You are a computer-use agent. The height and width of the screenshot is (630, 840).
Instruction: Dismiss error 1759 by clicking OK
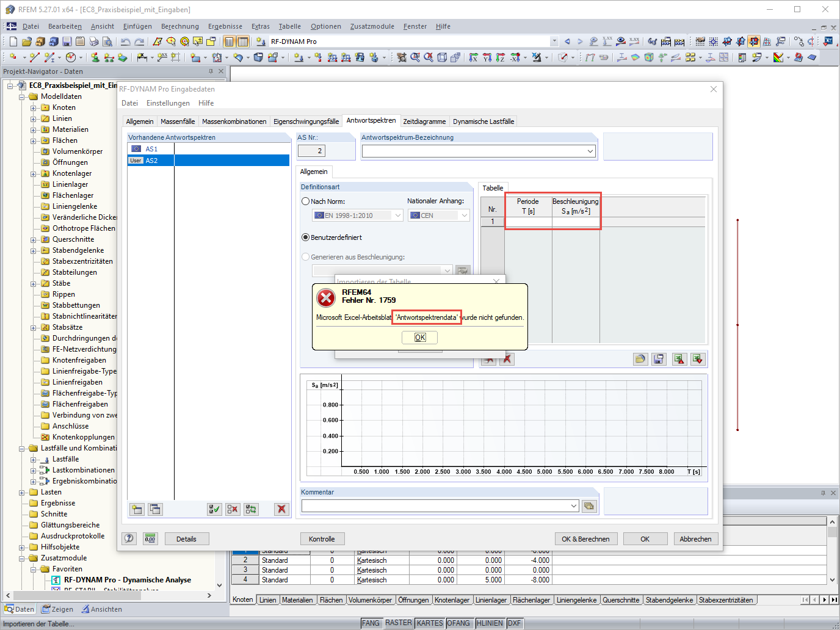[419, 337]
